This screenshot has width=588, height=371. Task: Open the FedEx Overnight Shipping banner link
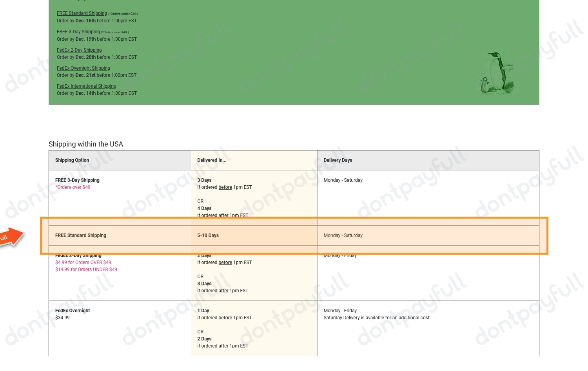(83, 68)
